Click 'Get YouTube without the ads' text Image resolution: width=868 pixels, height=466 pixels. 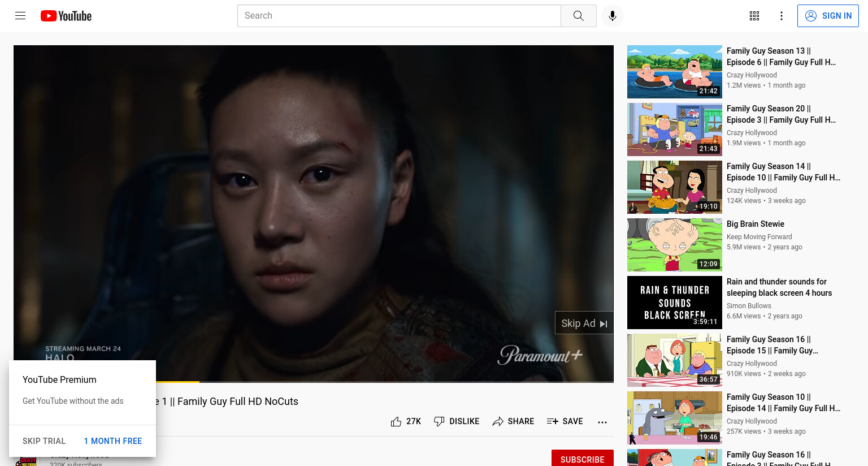point(73,401)
